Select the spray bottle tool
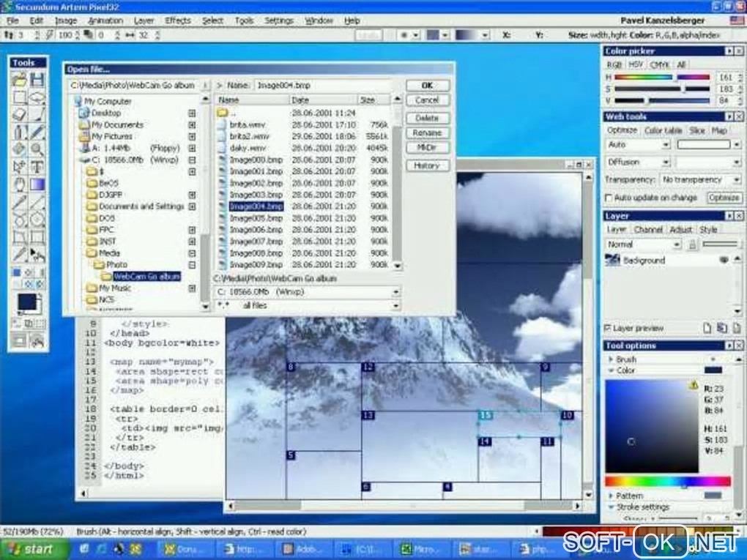 pyautogui.click(x=20, y=132)
